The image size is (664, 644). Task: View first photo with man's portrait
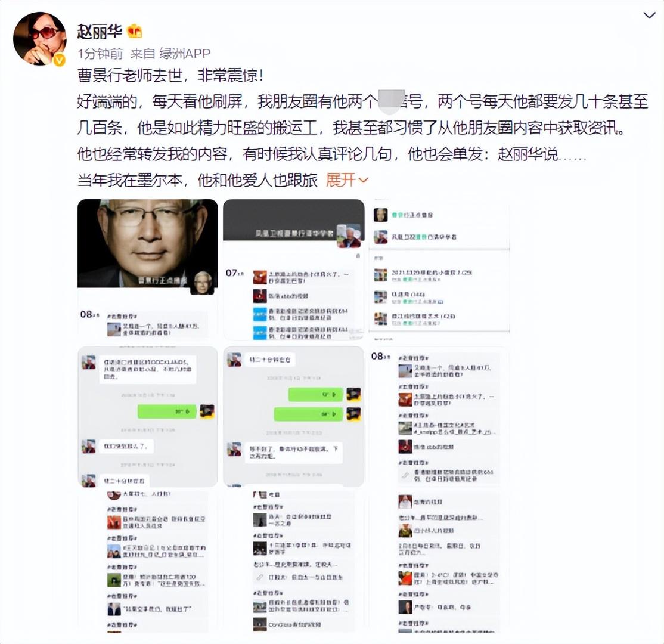click(x=147, y=270)
